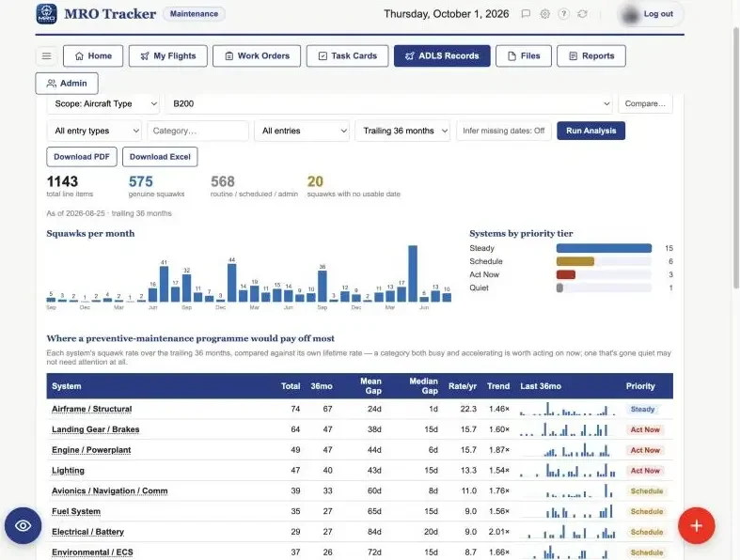This screenshot has height=560, width=740.
Task: Click the refresh sync icon in header
Action: pyautogui.click(x=582, y=14)
